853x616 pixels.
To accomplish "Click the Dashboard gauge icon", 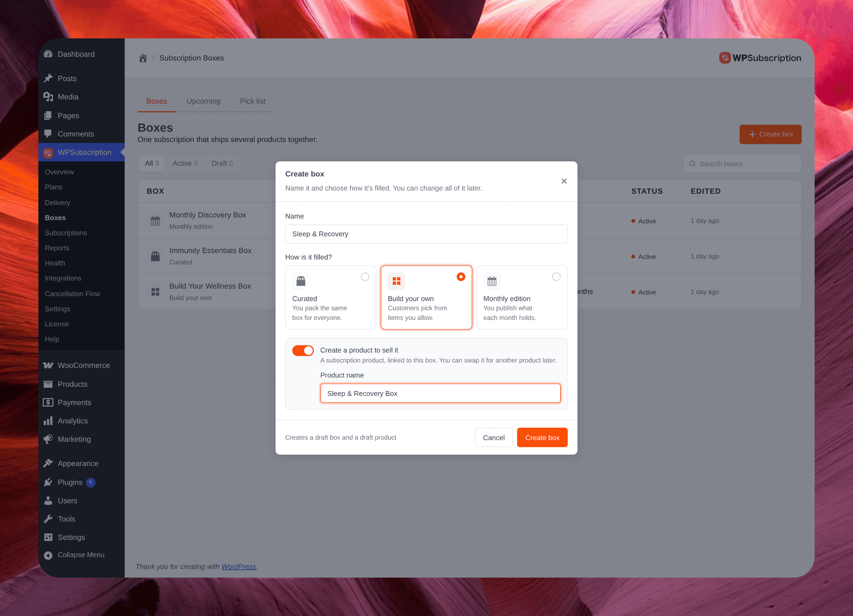I will click(x=48, y=54).
